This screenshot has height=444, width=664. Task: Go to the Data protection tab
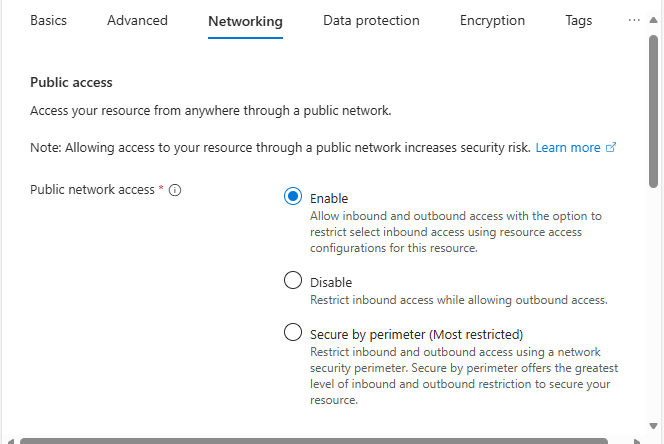click(371, 20)
